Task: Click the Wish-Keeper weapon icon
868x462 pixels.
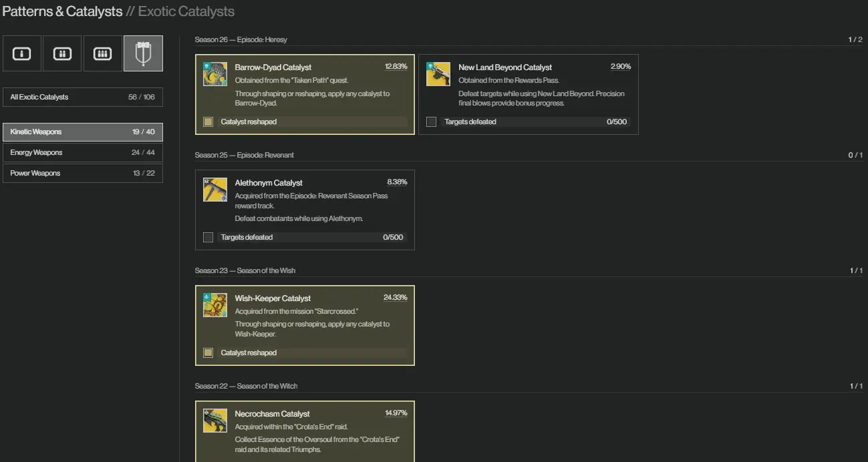Action: 215,305
